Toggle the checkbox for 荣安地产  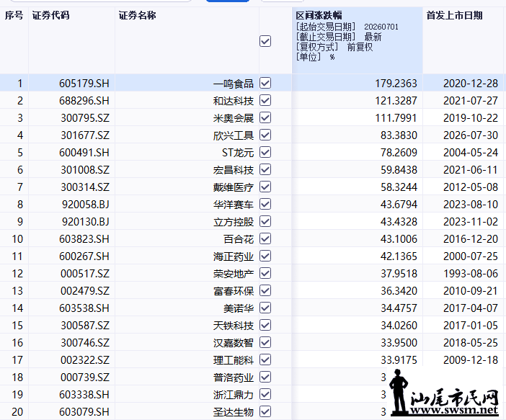265,274
